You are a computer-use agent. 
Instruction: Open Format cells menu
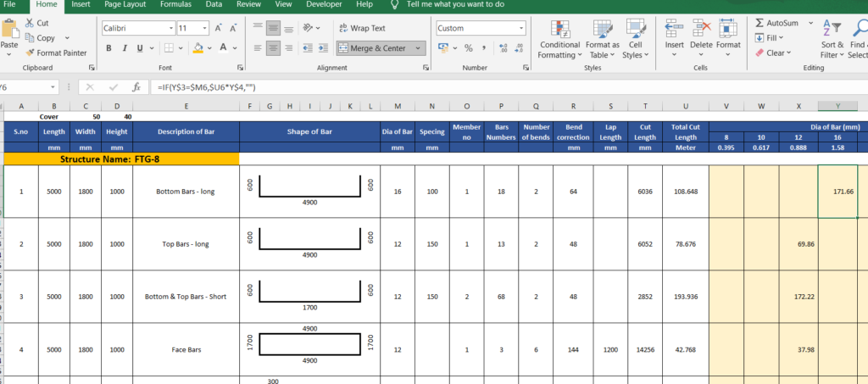[x=728, y=39]
